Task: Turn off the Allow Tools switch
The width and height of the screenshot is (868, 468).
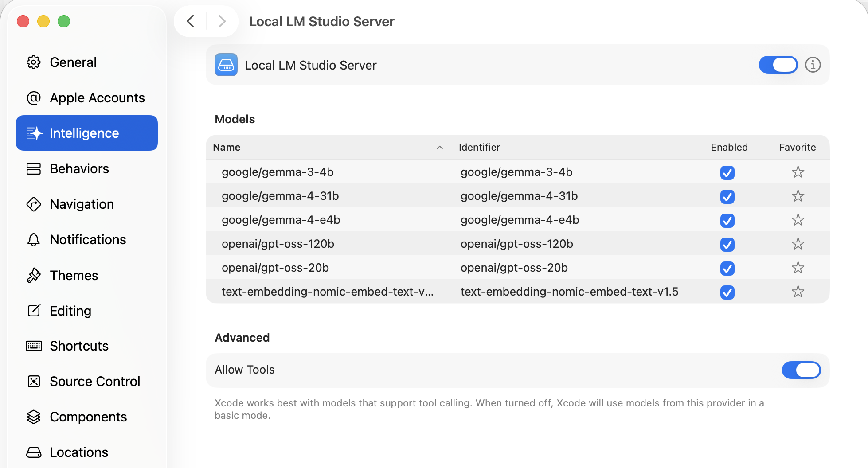Action: pyautogui.click(x=801, y=370)
